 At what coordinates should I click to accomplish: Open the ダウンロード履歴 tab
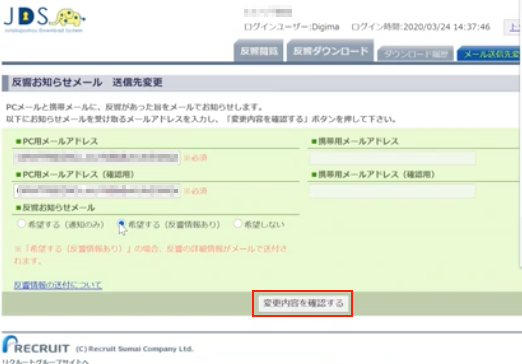[x=415, y=54]
